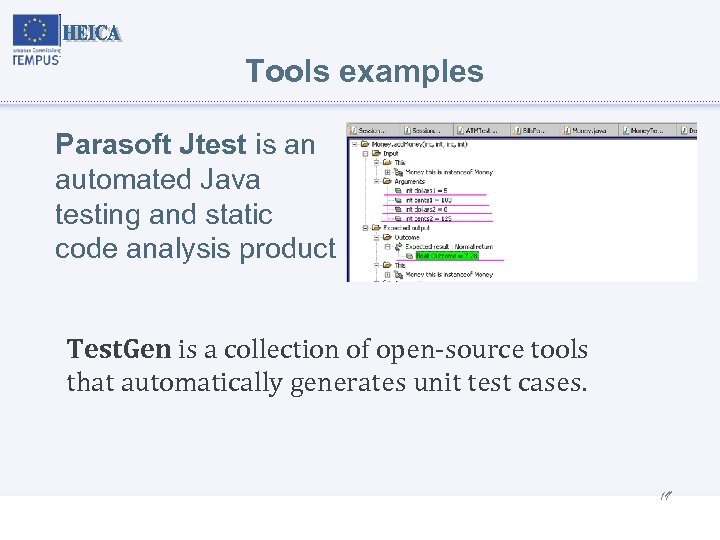720x540 pixels.
Task: Open the ATMTest editor tab
Action: [x=480, y=131]
